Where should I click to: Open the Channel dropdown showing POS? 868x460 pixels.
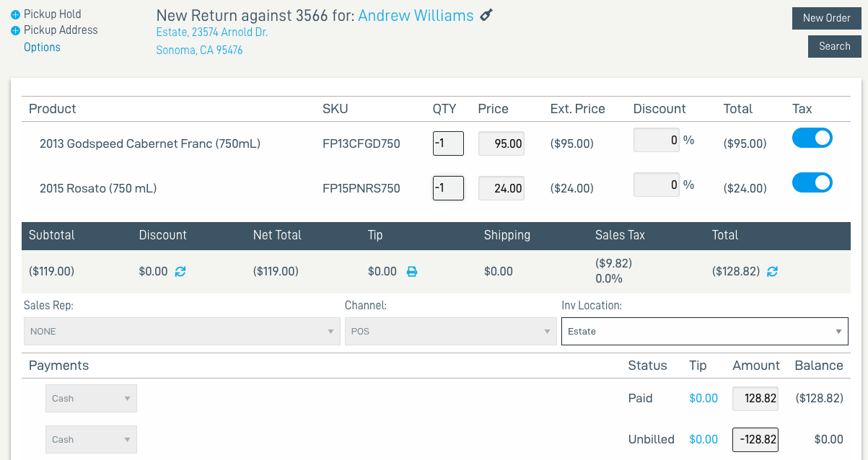click(x=451, y=331)
